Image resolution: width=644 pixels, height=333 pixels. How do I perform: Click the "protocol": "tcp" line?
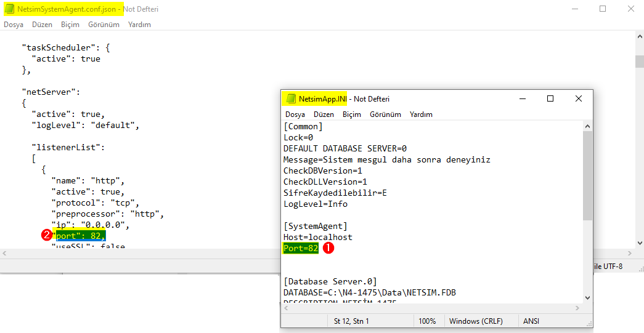click(96, 203)
